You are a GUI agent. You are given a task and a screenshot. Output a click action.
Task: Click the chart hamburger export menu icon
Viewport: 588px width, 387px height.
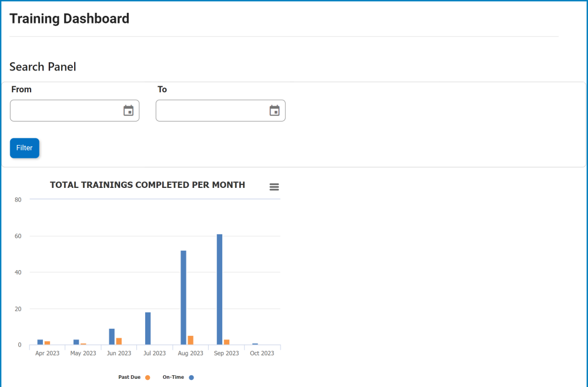pos(274,187)
